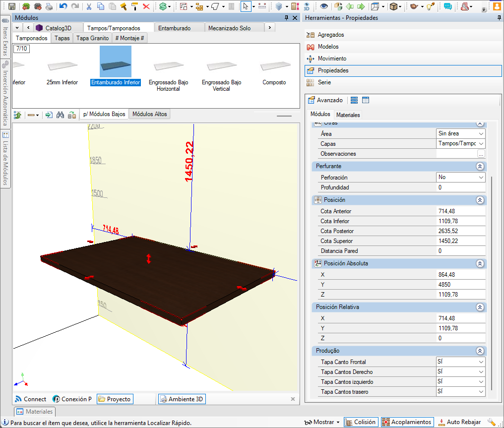Open Observaciones ellipsis button
The image size is (504, 428).
(481, 154)
